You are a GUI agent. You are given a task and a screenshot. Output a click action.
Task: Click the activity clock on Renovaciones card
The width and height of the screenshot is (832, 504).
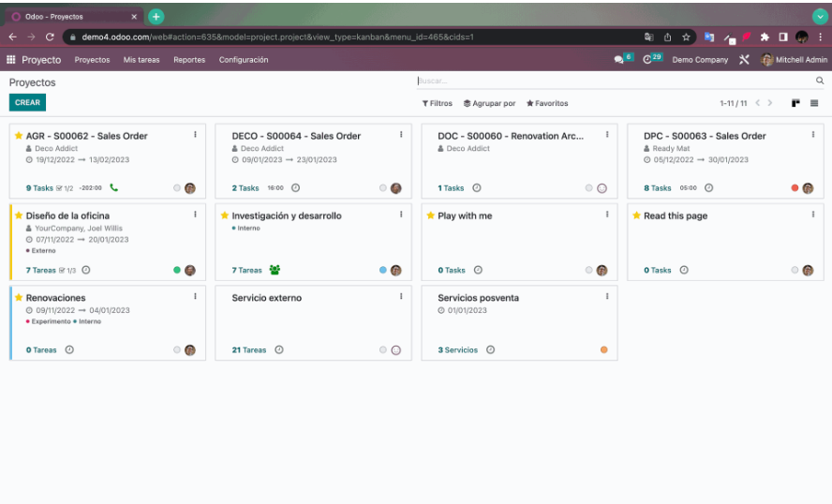pos(69,349)
